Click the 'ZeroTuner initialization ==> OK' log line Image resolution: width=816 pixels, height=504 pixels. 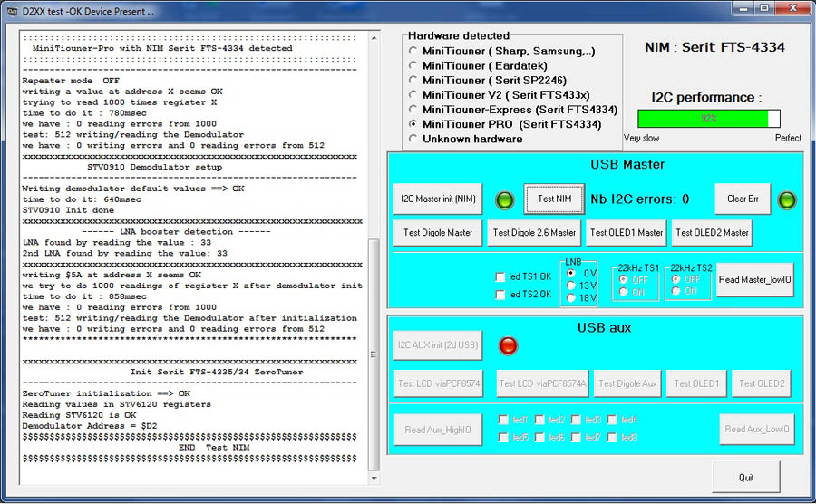(x=106, y=393)
